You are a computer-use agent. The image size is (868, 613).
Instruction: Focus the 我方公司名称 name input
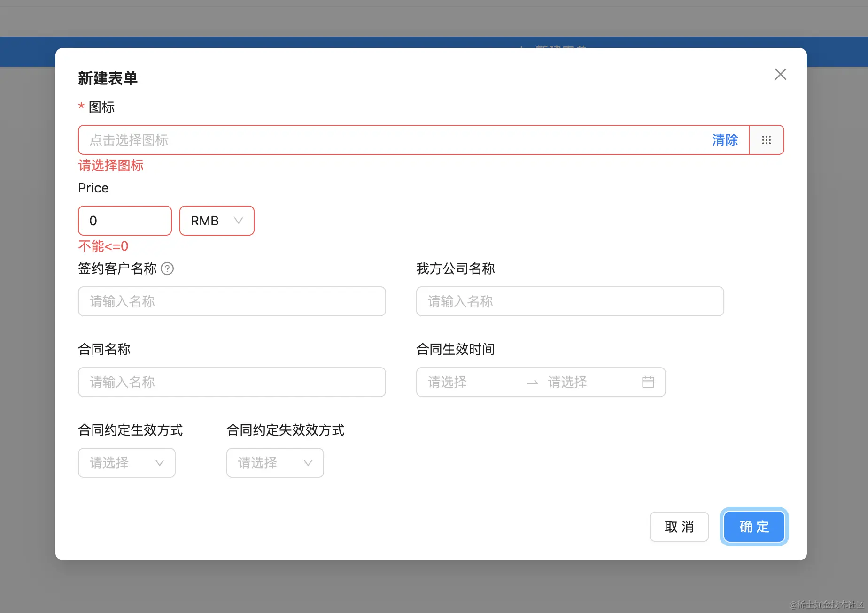pos(570,301)
